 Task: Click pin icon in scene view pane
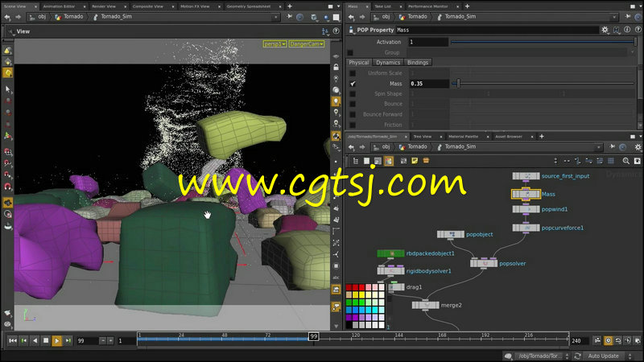[289, 17]
